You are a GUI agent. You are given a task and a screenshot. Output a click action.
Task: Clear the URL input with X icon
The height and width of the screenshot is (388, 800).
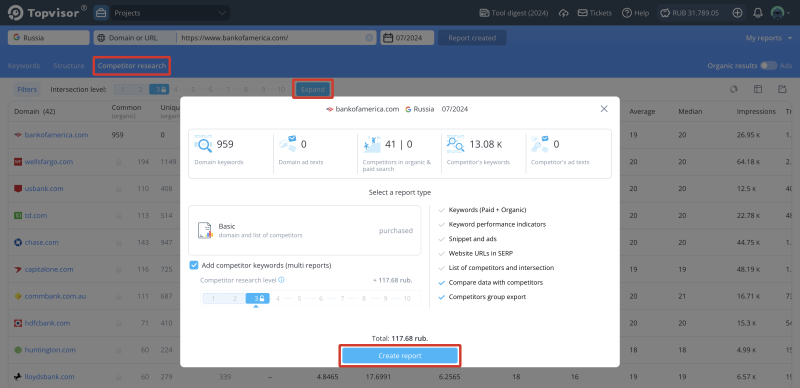coord(369,38)
